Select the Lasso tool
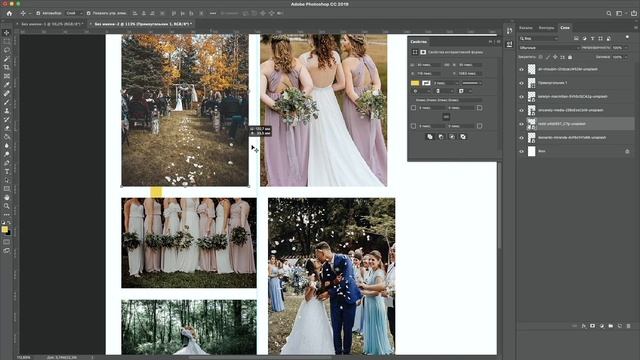Screen dimensions: 640x360 pyautogui.click(x=7, y=50)
